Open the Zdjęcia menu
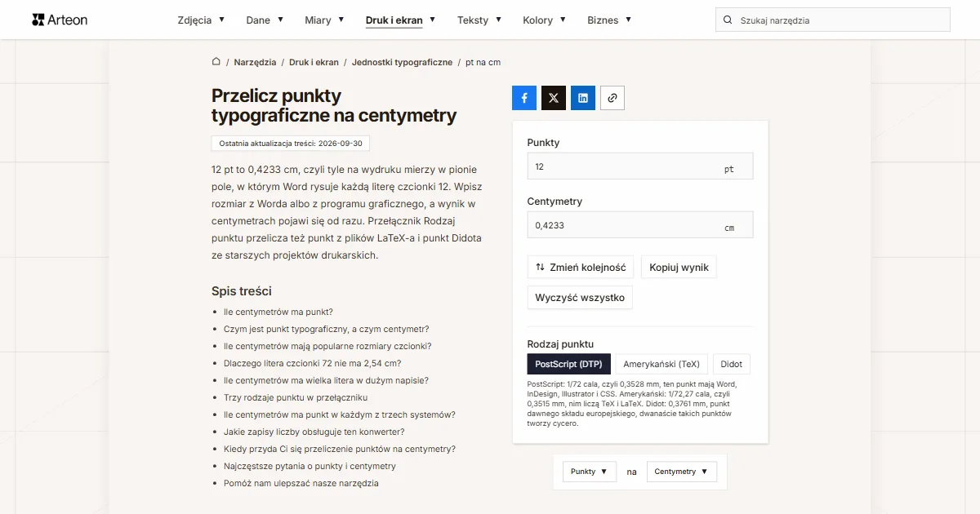This screenshot has height=514, width=980. pyautogui.click(x=201, y=20)
